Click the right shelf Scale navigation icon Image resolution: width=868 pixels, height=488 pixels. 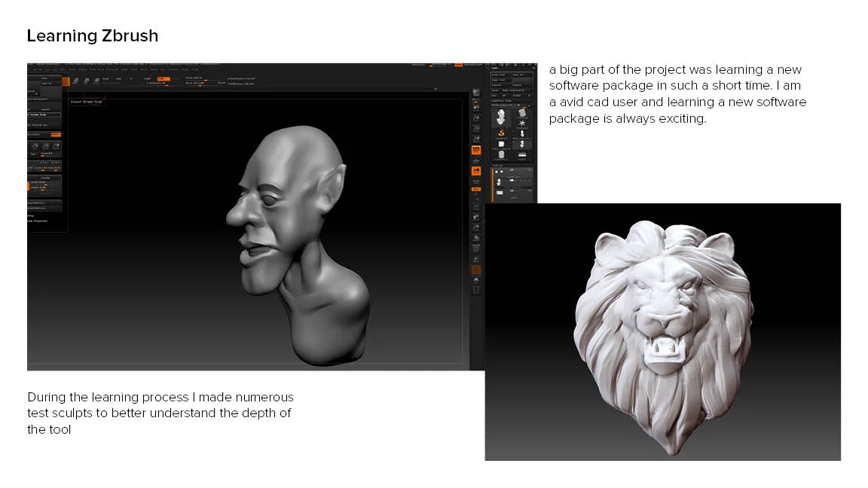pos(476,227)
